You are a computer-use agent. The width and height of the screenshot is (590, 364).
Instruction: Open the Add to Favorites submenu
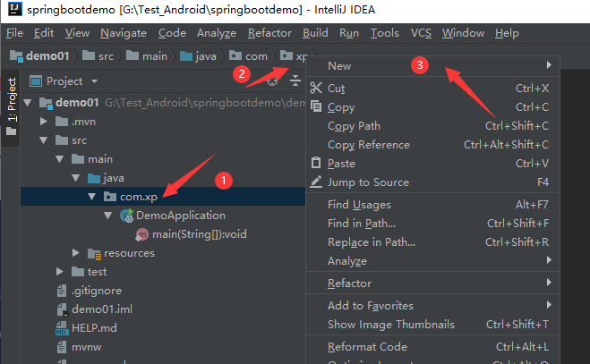click(432, 305)
